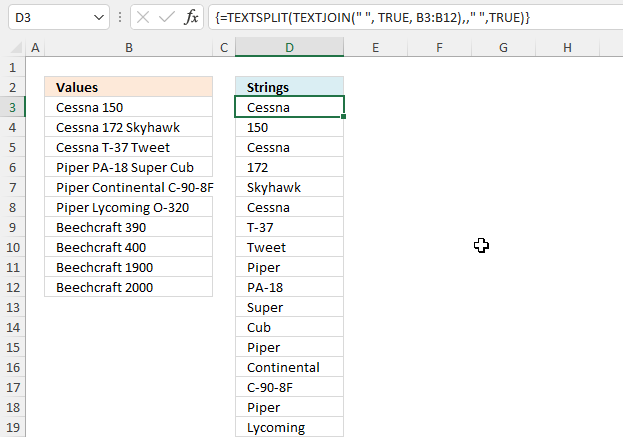This screenshot has height=437, width=623.
Task: Select cell containing Piper Continental C-90-8F
Action: click(129, 187)
